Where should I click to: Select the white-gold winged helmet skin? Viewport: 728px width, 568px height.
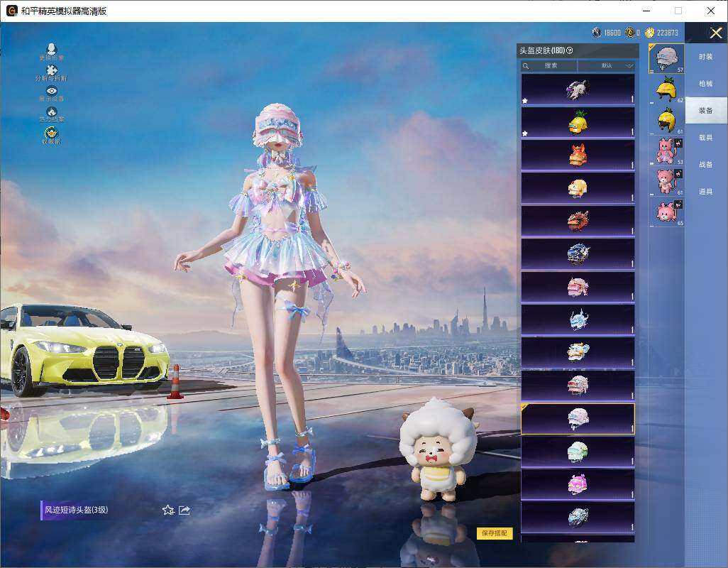578,353
